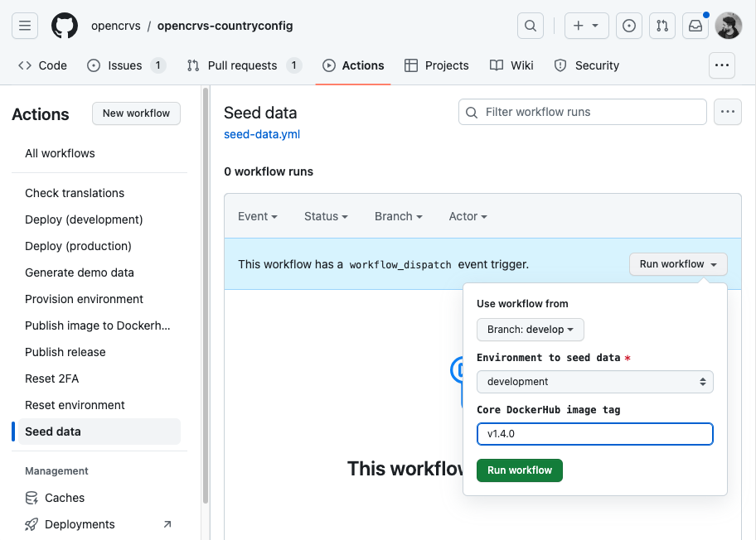
Task: Expand the environment to seed data dropdown
Action: pyautogui.click(x=595, y=382)
